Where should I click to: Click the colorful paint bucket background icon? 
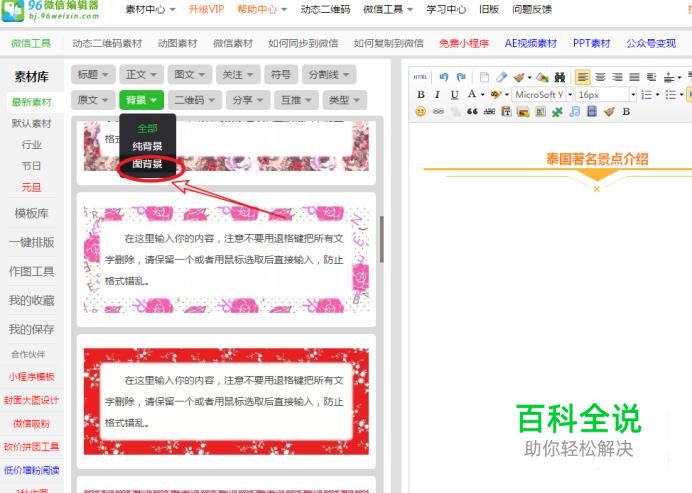(542, 77)
